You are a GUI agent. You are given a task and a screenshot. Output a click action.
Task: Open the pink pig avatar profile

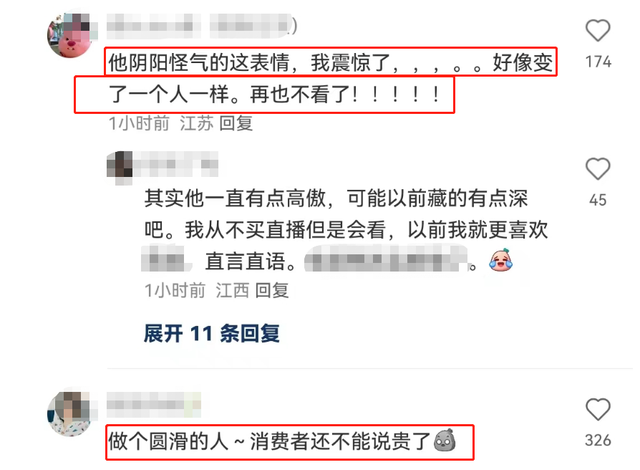pyautogui.click(x=72, y=35)
